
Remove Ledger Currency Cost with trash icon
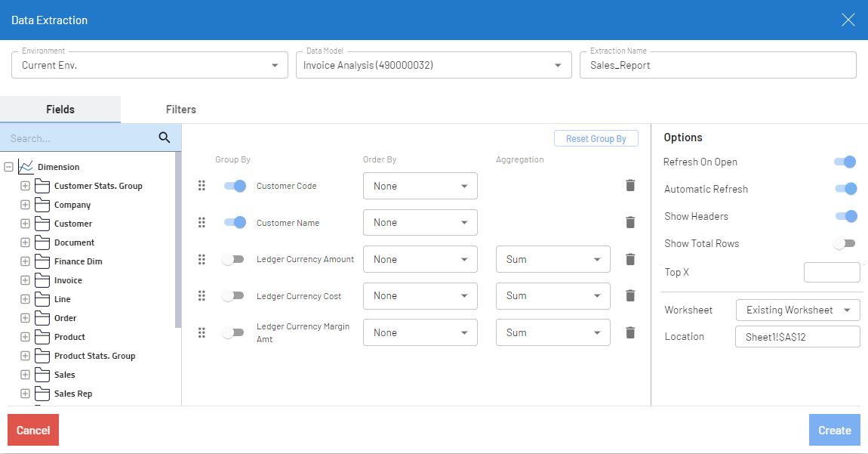[630, 296]
